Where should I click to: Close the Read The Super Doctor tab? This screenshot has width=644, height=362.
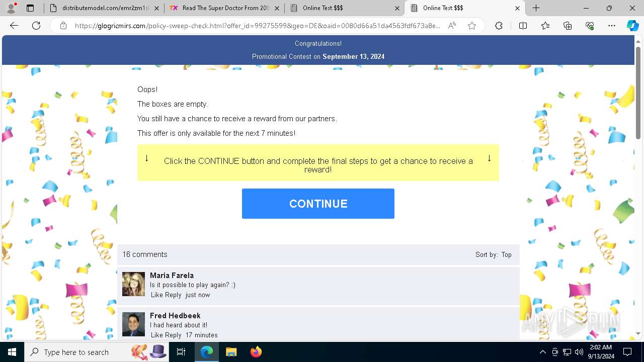click(277, 8)
